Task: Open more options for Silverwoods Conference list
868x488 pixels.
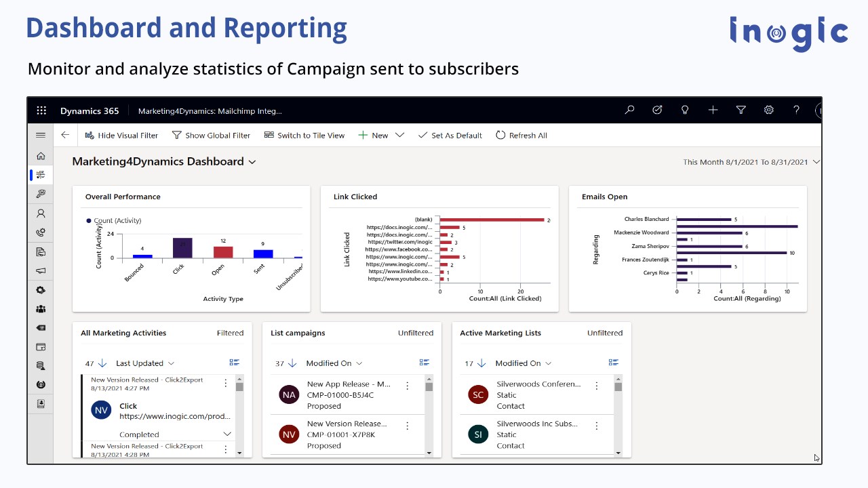Action: [597, 386]
